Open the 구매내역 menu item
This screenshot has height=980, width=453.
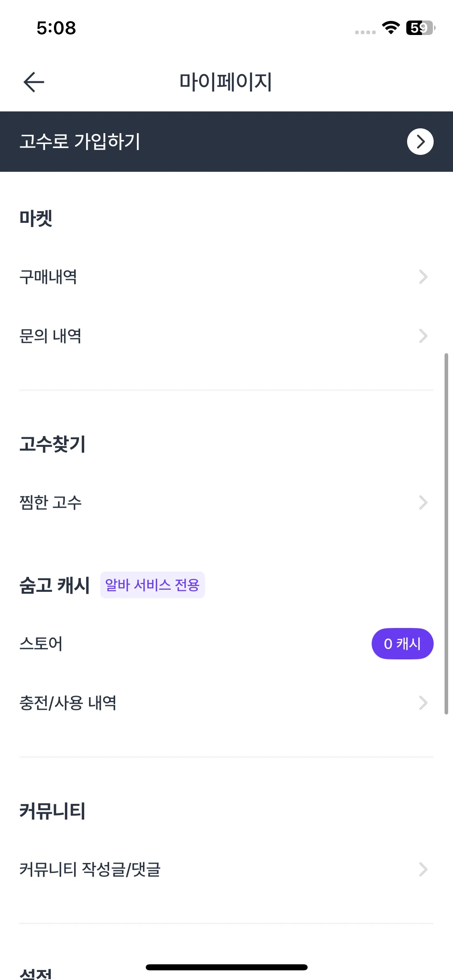48,277
